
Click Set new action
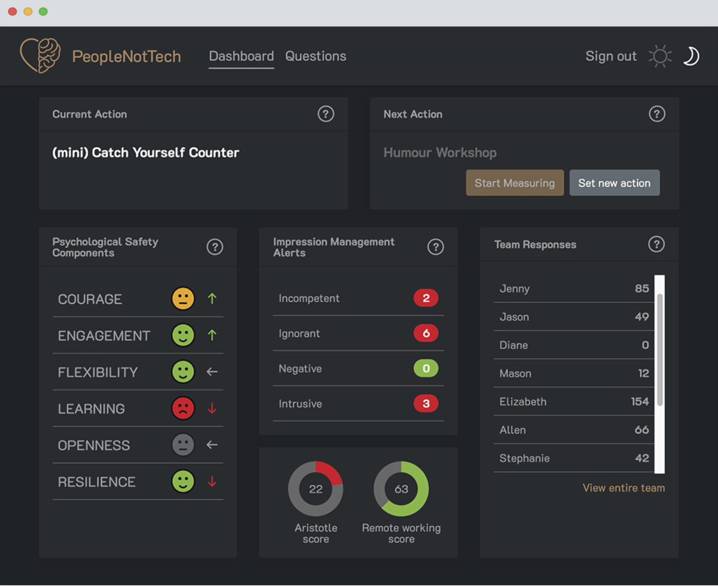(614, 183)
